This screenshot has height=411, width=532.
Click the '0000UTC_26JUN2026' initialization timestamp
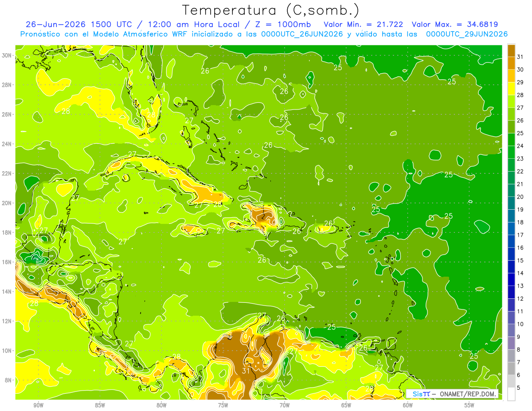[x=302, y=34]
